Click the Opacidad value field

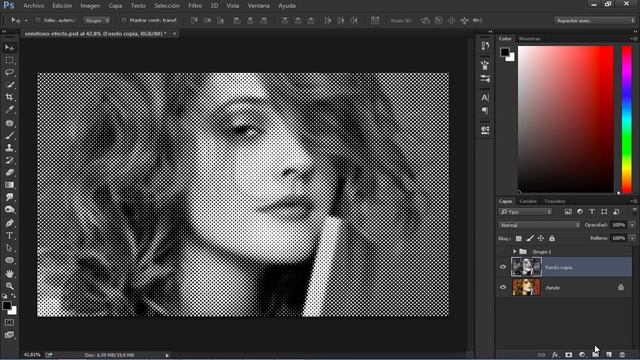tap(618, 225)
